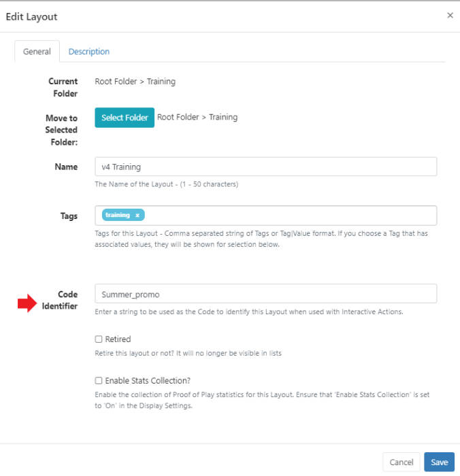The image size is (460, 476).
Task: Click the Code Identifier field label
Action: (64, 301)
